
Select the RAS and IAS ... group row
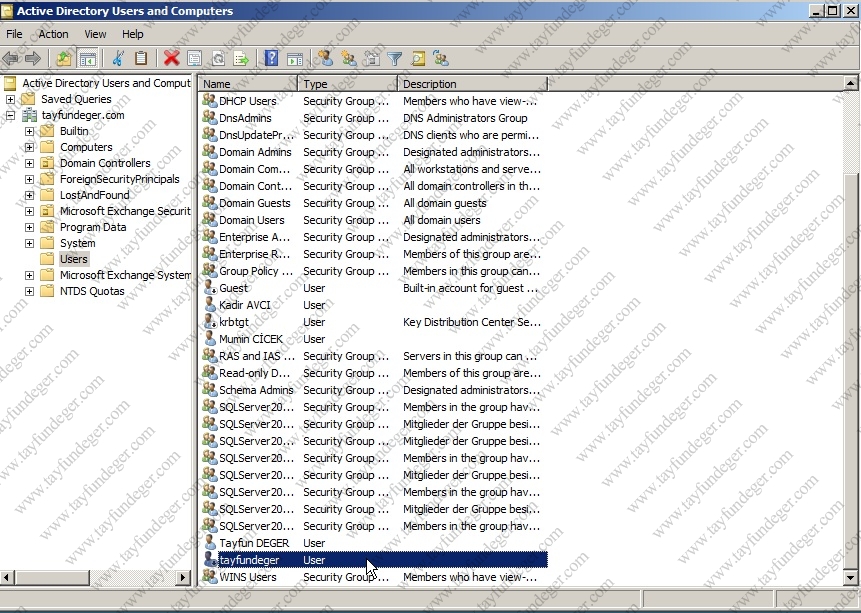(x=373, y=356)
